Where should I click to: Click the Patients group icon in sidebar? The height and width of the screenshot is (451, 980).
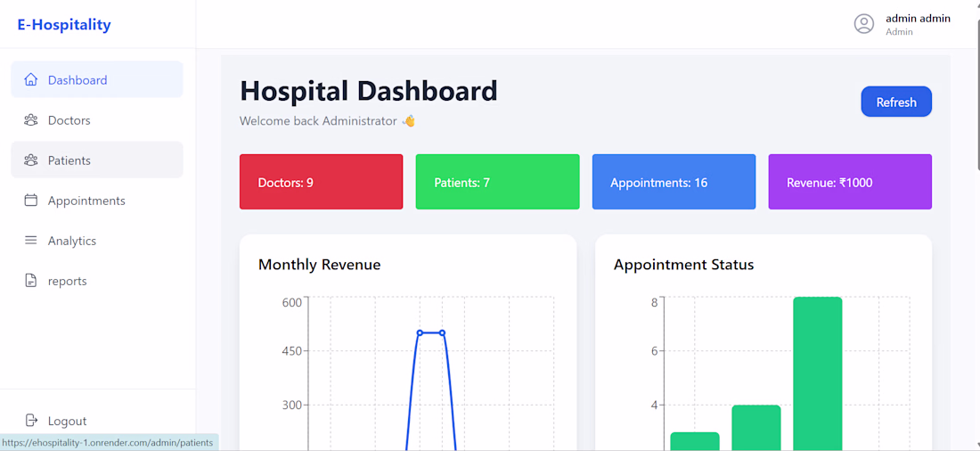tap(30, 160)
